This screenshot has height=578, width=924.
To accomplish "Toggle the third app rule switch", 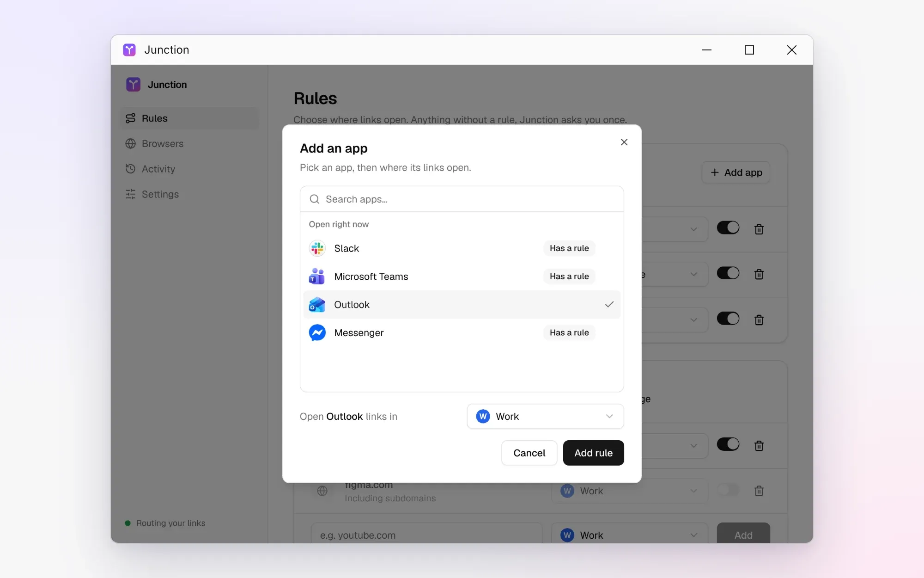I will 728,318.
